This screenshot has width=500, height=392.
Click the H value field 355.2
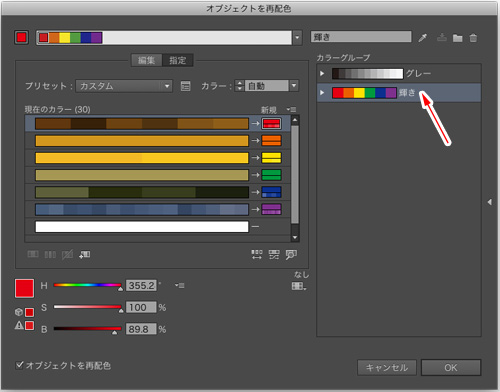pyautogui.click(x=141, y=286)
